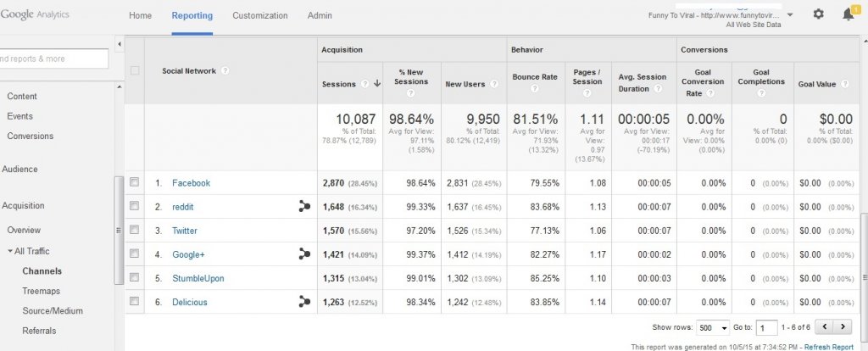Viewport: 868px width, 351px height.
Task: Click the Google Analytics logo
Action: (x=34, y=15)
